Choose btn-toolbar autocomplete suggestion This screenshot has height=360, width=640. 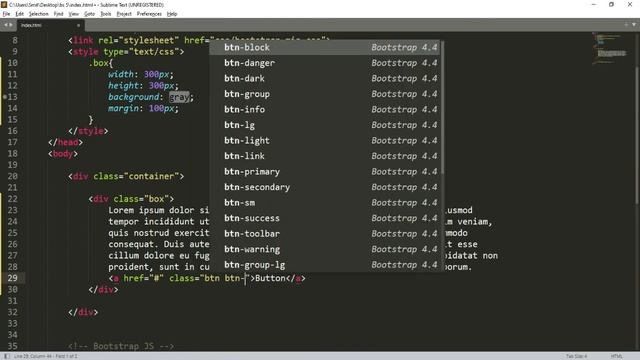[325, 233]
